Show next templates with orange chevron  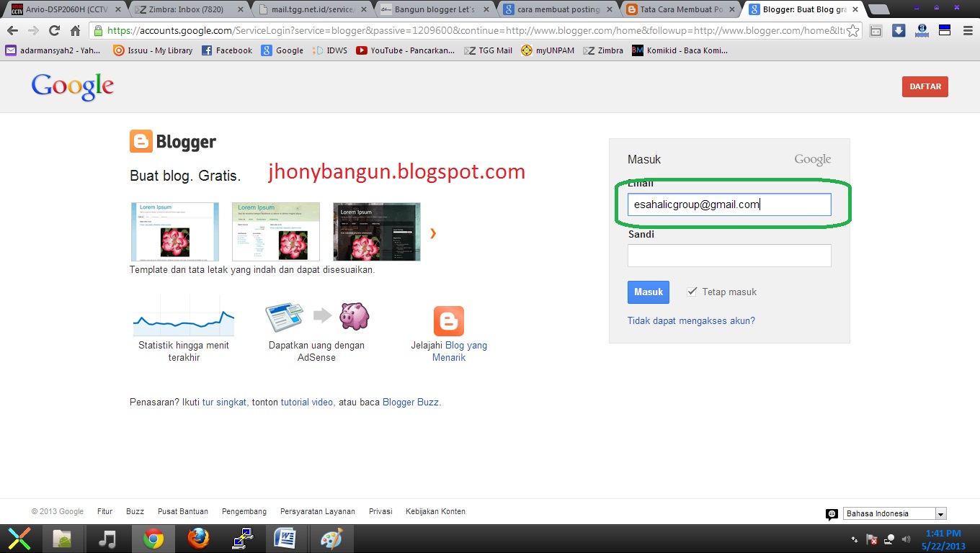point(433,233)
